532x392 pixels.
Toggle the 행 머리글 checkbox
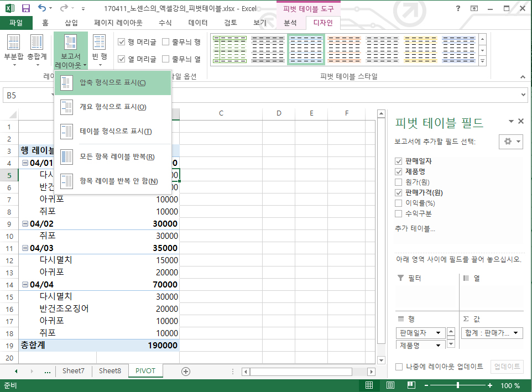[121, 41]
